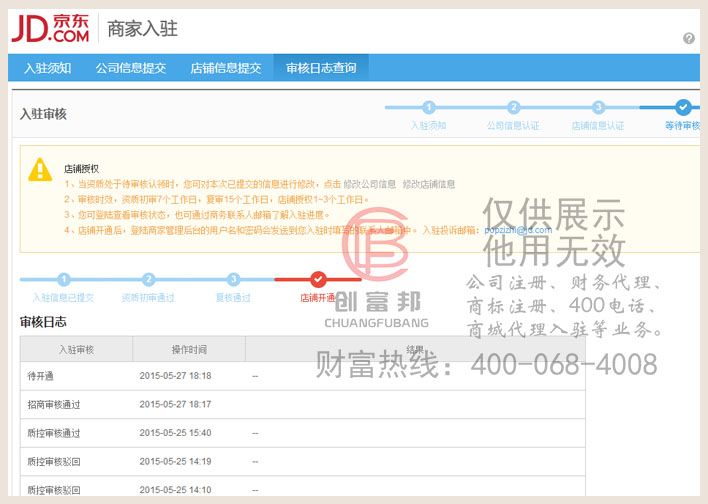Click lower step 3 circle 复核通过
The width and height of the screenshot is (708, 504).
click(233, 280)
